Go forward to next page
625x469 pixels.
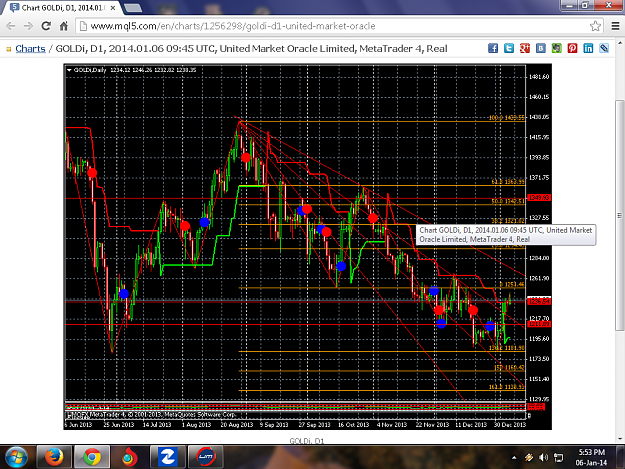pyautogui.click(x=28, y=26)
